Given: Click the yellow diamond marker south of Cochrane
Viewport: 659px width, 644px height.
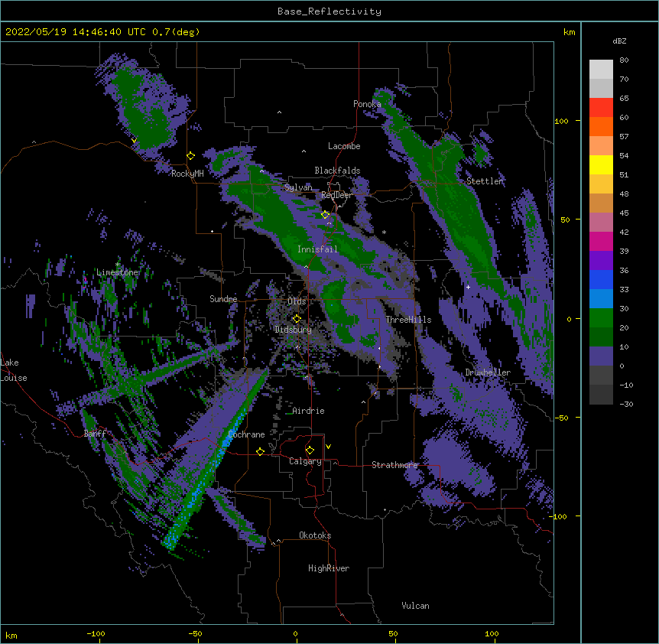Looking at the screenshot, I should coord(260,451).
